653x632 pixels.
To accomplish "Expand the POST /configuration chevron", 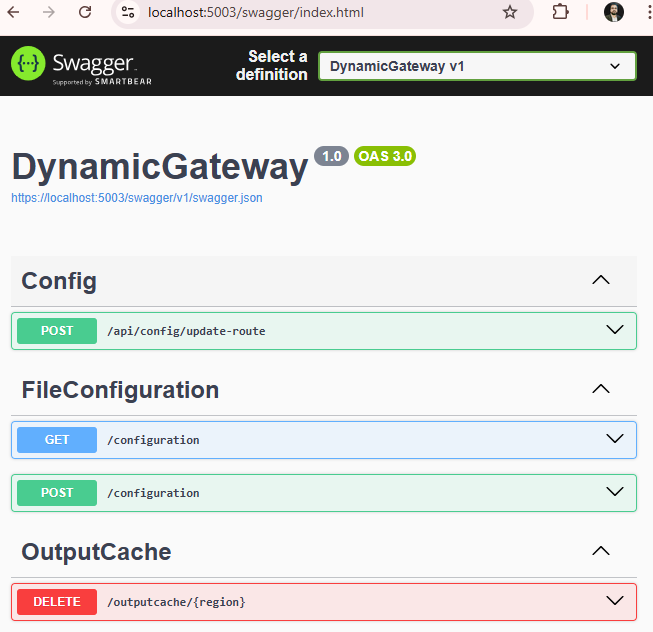I will coord(615,492).
